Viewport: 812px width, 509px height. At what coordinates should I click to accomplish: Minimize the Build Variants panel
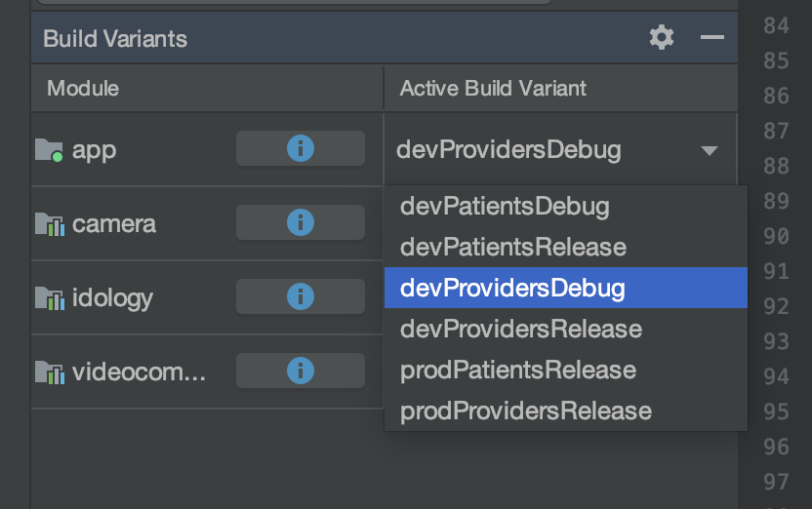tap(712, 38)
